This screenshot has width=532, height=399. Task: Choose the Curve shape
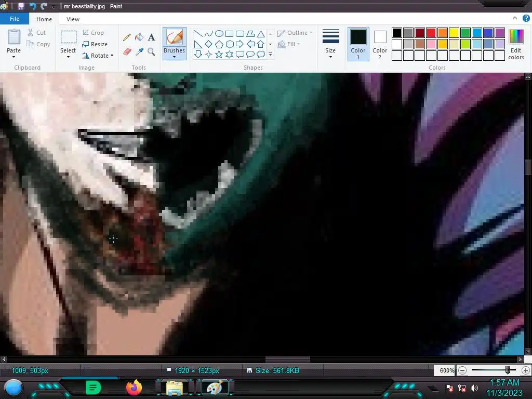coord(209,34)
